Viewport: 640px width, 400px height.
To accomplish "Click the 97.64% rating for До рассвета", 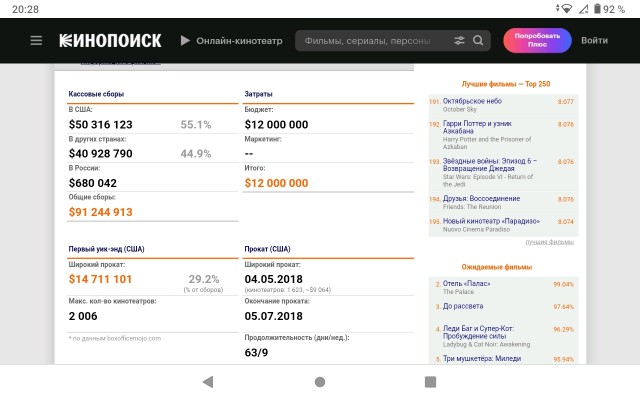I will click(564, 307).
